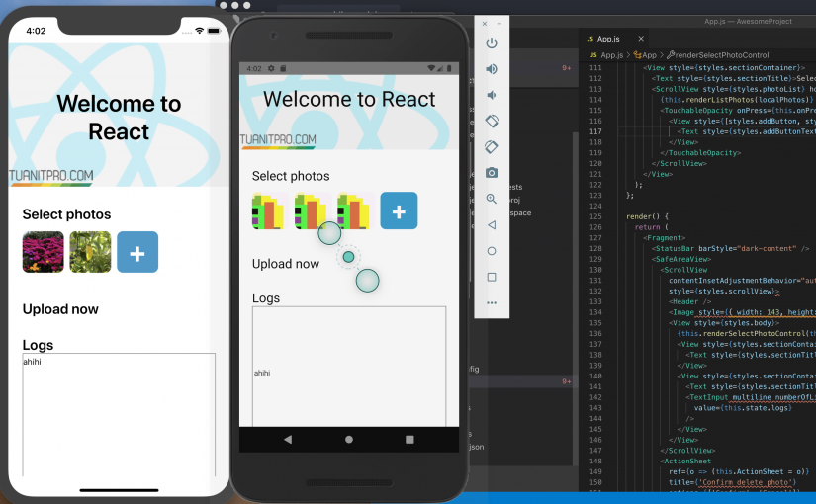Click the TUANITPRO.COM logo on iPhone

[x=51, y=177]
